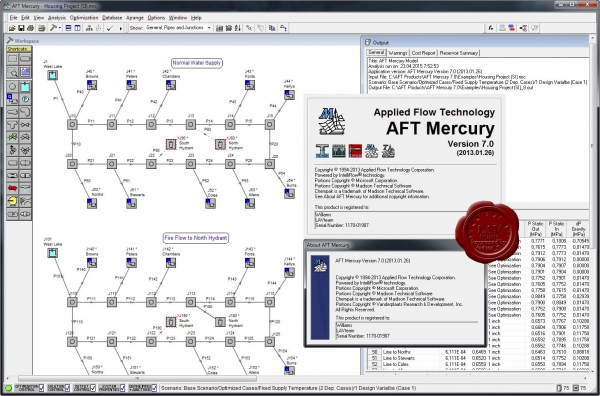Toggle the Output Control status checkbox
Viewport: 600px width, 396px height.
click(93, 388)
